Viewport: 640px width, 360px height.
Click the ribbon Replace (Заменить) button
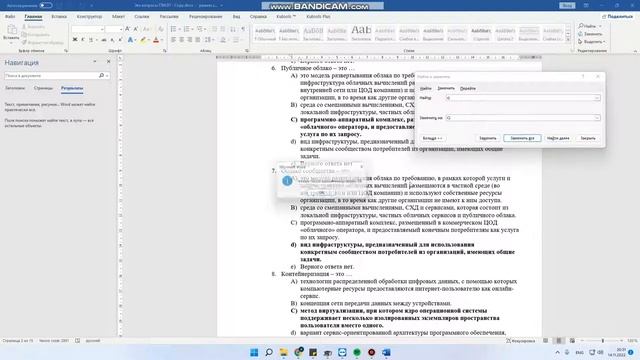point(590,34)
